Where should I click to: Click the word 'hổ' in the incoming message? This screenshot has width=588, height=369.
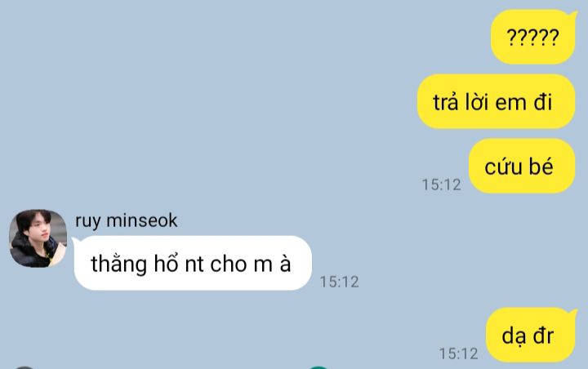point(165,263)
